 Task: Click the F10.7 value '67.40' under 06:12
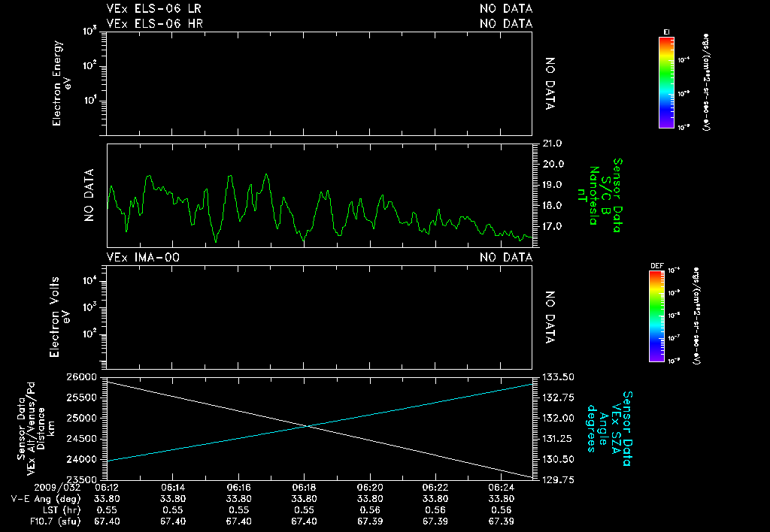[107, 521]
